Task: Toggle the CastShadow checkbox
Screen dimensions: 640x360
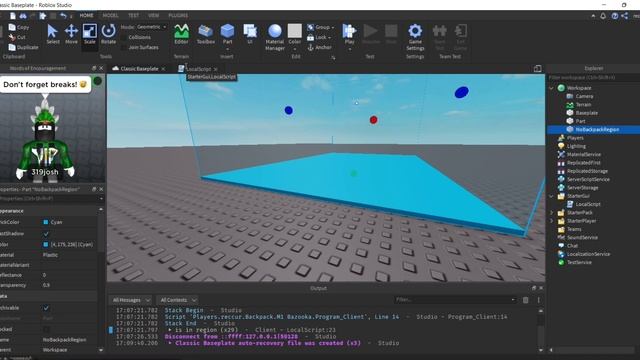Action: pyautogui.click(x=46, y=234)
